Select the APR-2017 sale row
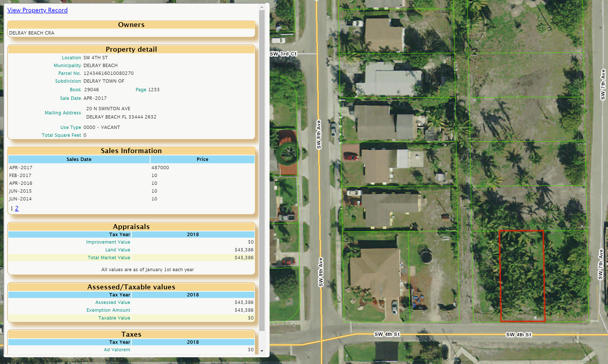 (x=21, y=168)
